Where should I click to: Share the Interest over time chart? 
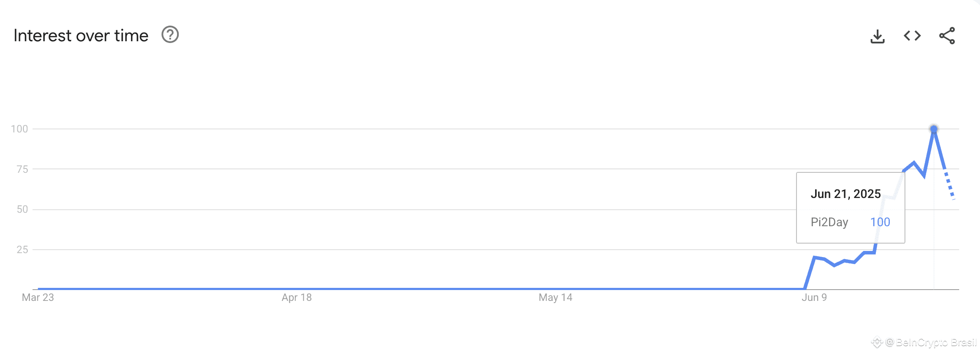947,36
